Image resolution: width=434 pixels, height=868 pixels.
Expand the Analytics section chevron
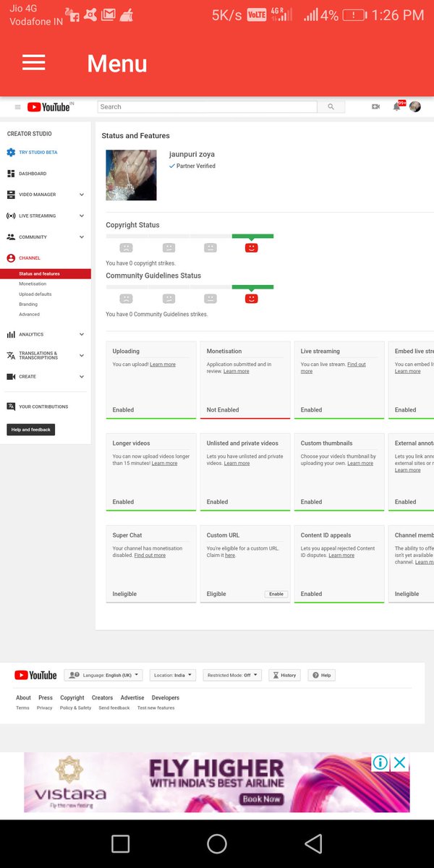(82, 334)
